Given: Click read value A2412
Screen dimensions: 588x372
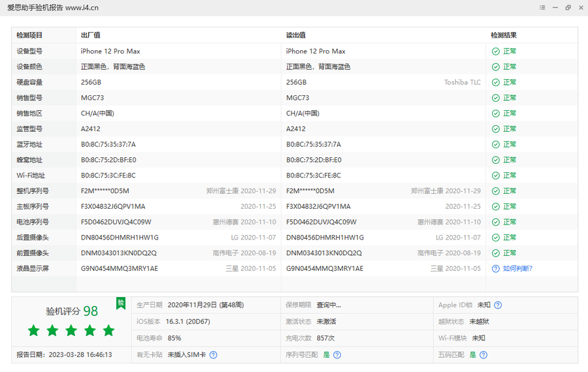Looking at the screenshot, I should coord(295,129).
